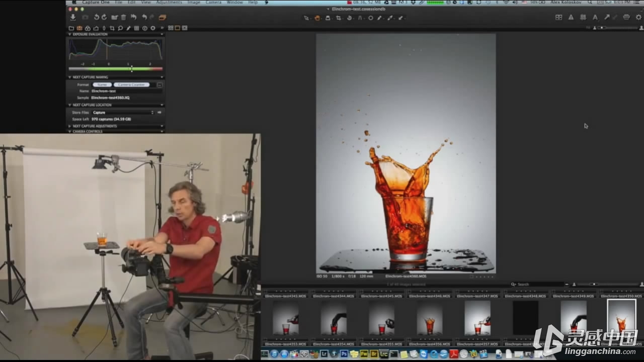Collapse the Next Capture Naming panel

point(70,77)
